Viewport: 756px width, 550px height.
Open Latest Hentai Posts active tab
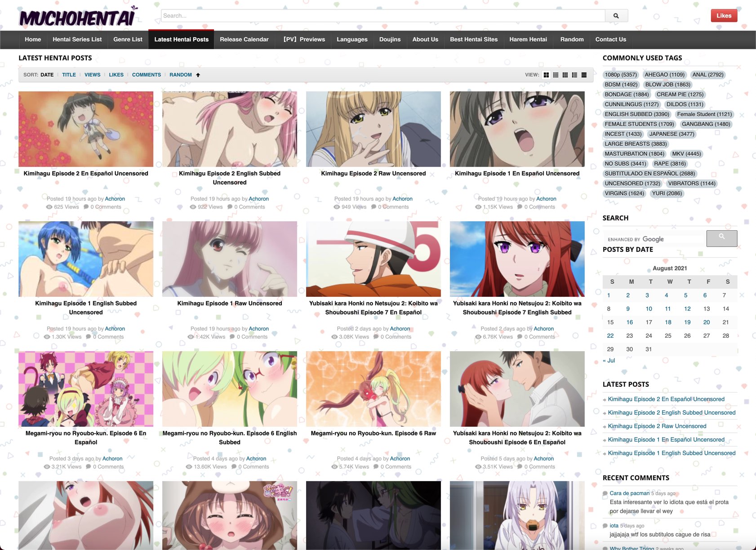coord(181,40)
